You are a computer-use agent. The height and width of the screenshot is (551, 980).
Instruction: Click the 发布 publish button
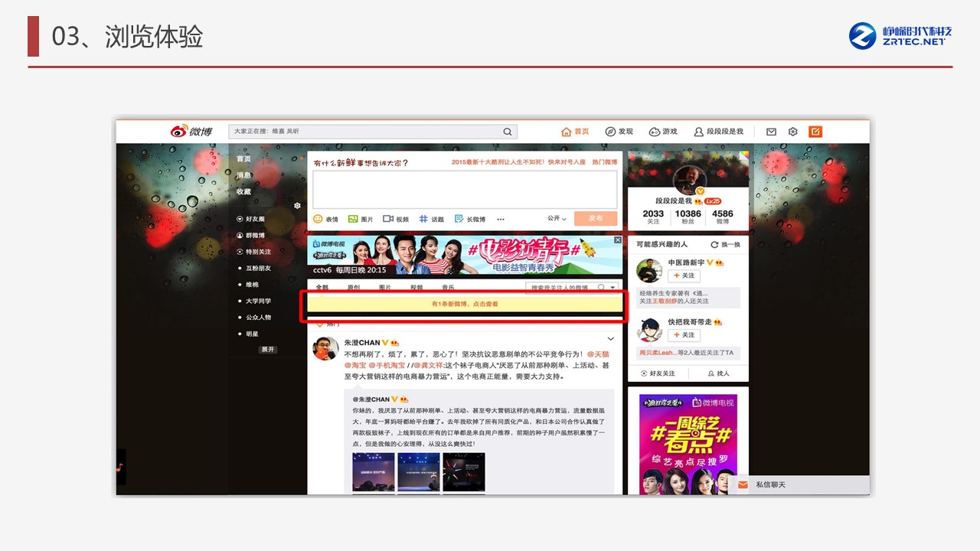[596, 218]
